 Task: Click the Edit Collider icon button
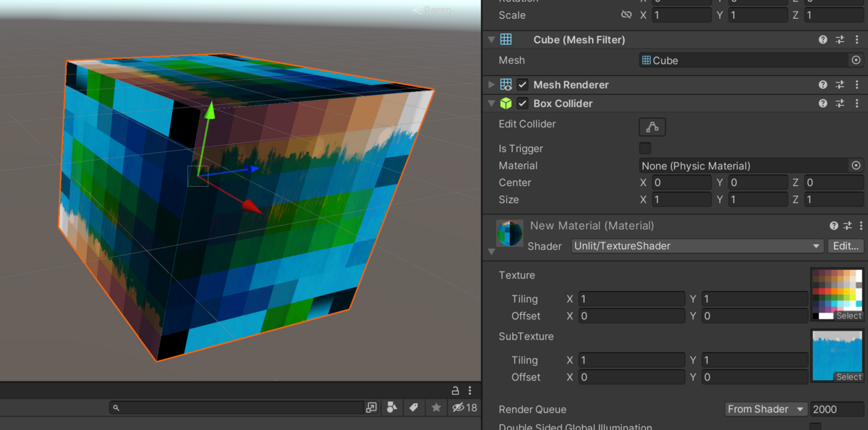[652, 127]
